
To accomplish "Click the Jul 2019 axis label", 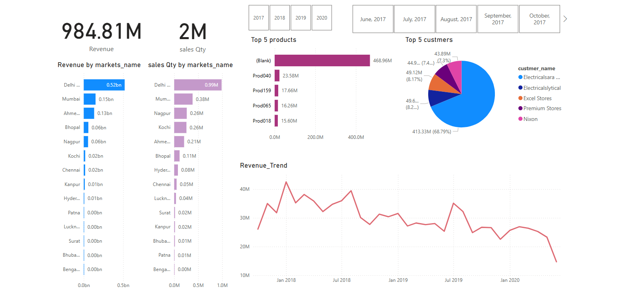I will click(454, 280).
